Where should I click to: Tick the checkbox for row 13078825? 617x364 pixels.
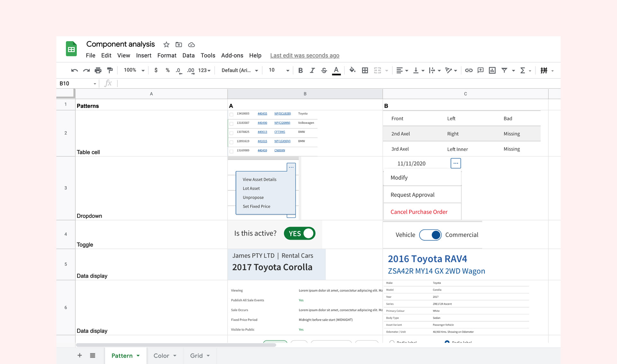pos(231,133)
